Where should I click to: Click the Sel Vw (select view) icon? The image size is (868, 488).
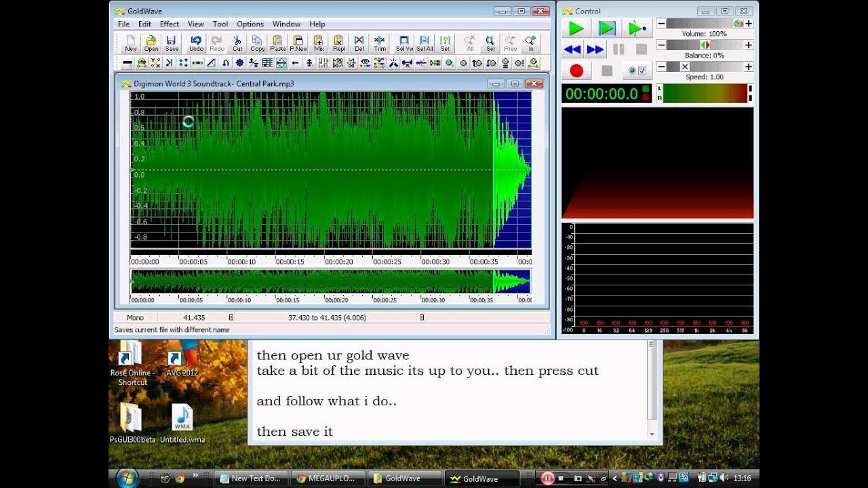(404, 43)
